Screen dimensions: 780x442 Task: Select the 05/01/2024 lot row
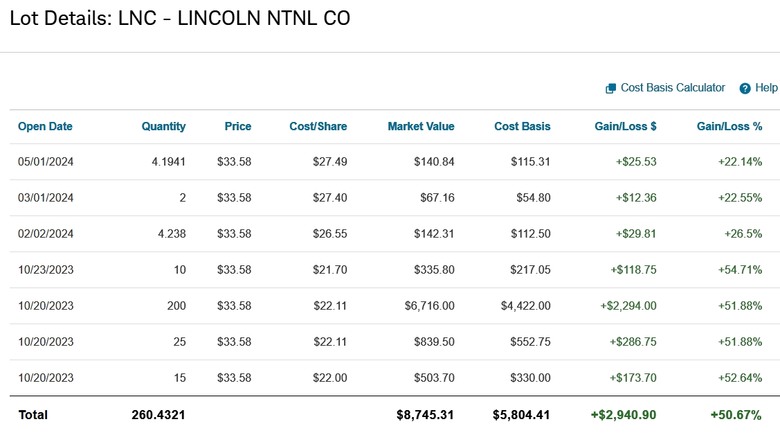394,162
